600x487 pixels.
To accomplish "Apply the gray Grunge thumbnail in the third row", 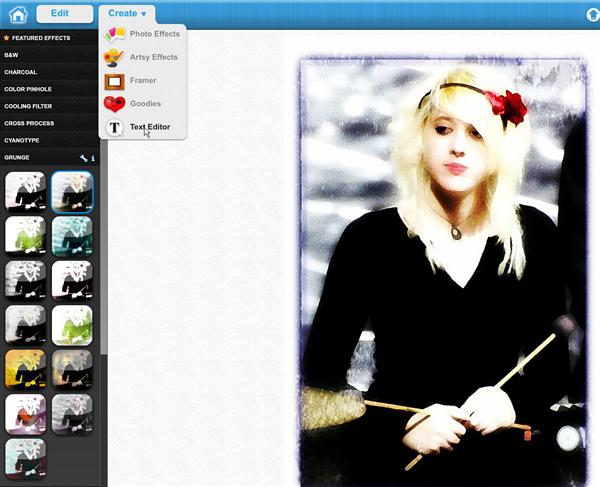I will click(26, 280).
